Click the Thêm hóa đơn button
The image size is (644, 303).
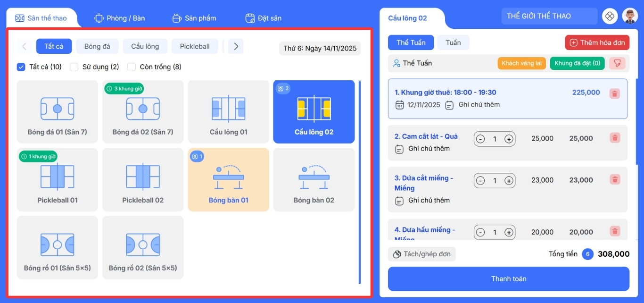tap(597, 43)
